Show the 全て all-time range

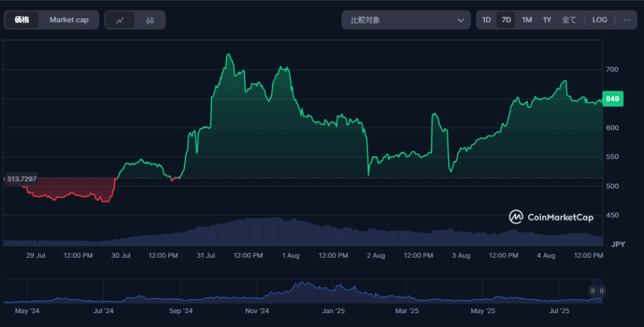pos(569,19)
